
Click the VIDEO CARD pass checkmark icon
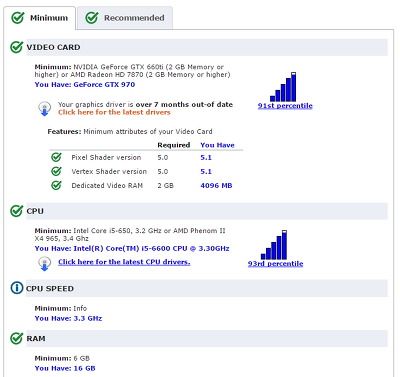coord(16,47)
